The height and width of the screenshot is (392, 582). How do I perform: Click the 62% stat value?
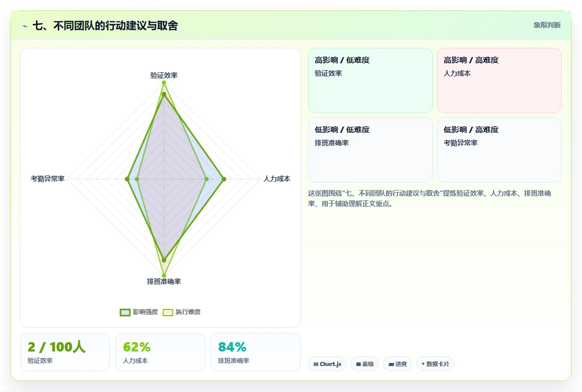137,347
